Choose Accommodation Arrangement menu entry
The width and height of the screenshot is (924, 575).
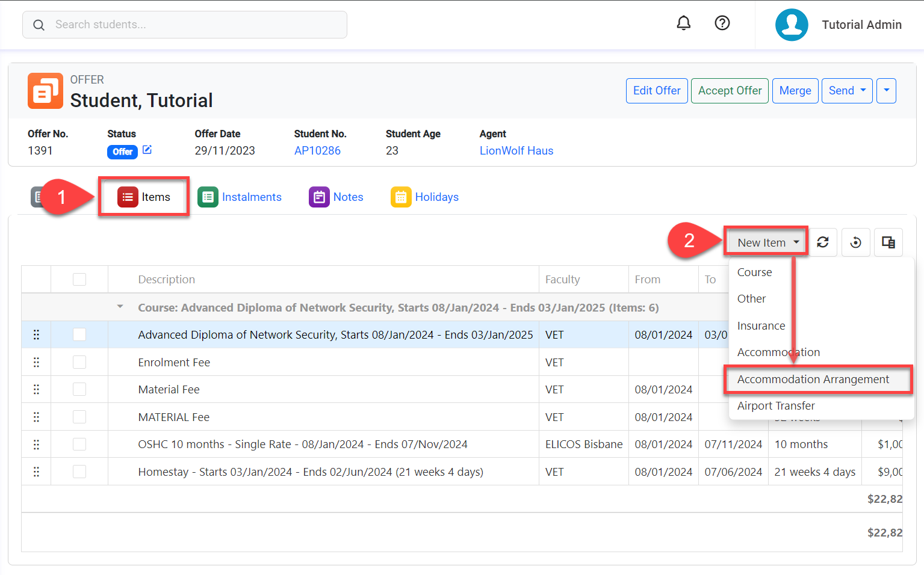[822, 379]
